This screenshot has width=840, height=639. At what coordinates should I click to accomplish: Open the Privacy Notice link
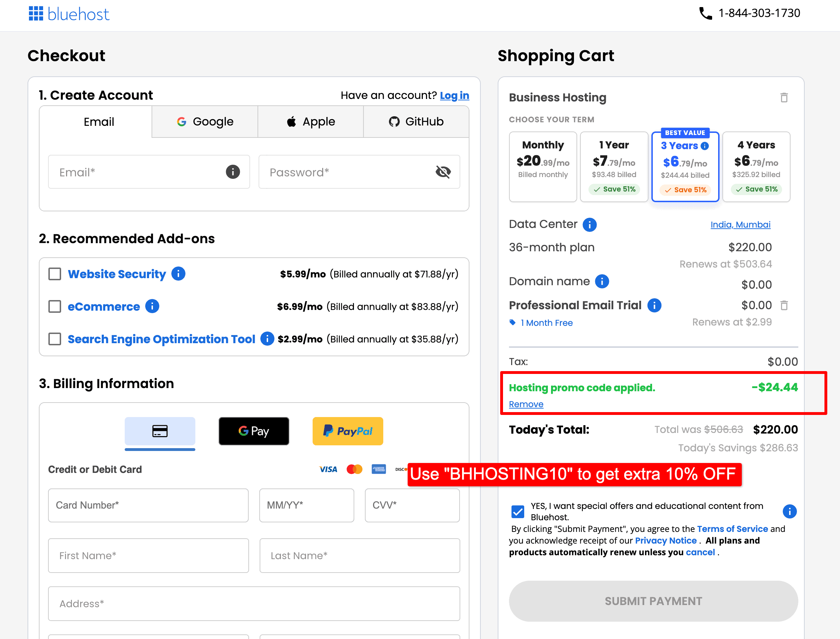coord(666,540)
